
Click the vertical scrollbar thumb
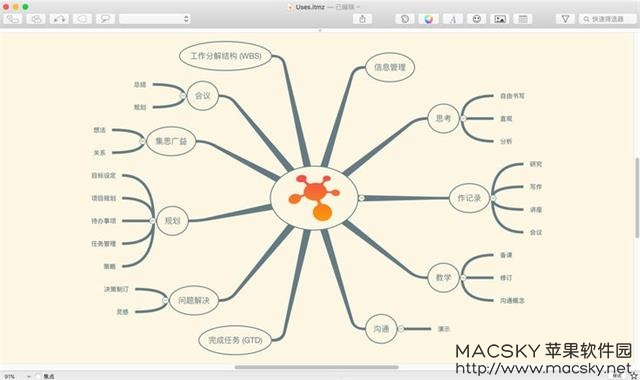[x=637, y=198]
